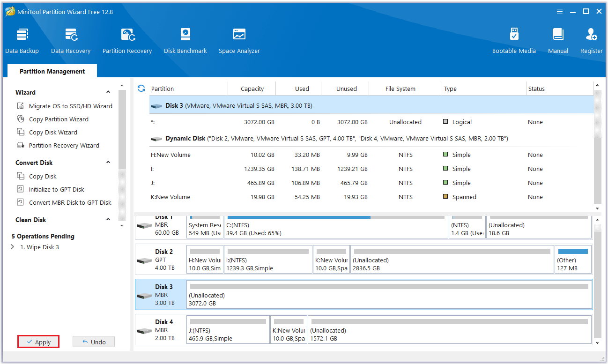Select (Other) 127 MB block on Disk 2

573,259
